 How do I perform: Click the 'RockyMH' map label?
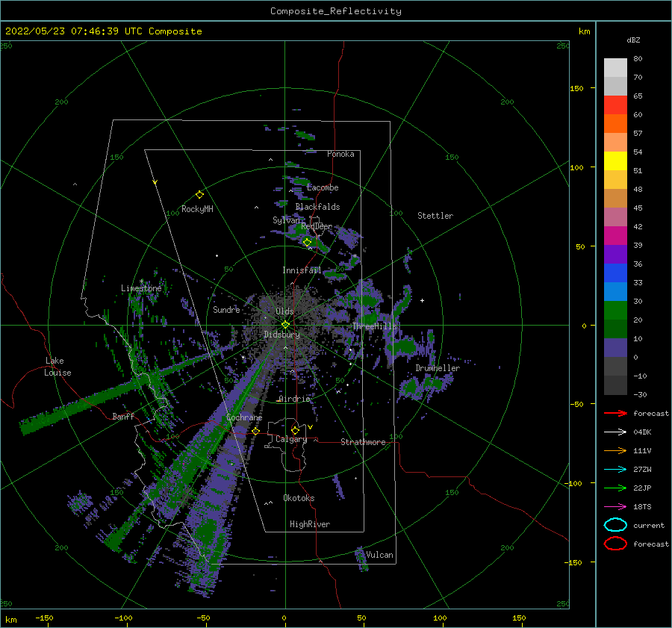click(197, 209)
